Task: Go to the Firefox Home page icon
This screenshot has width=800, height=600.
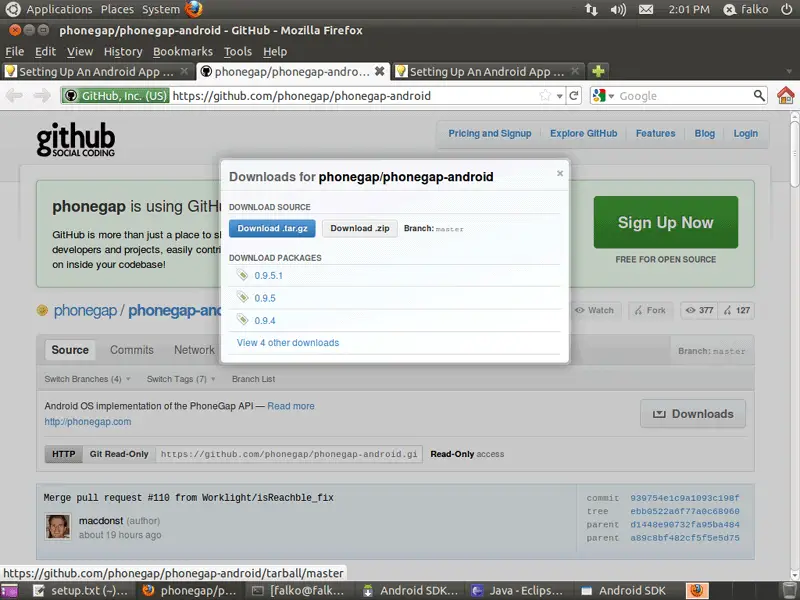Action: [786, 95]
